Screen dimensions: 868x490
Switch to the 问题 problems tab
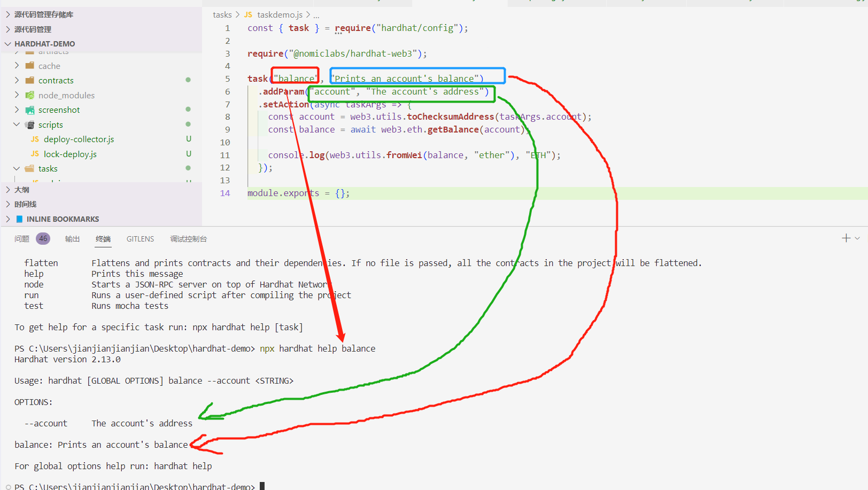(x=22, y=239)
